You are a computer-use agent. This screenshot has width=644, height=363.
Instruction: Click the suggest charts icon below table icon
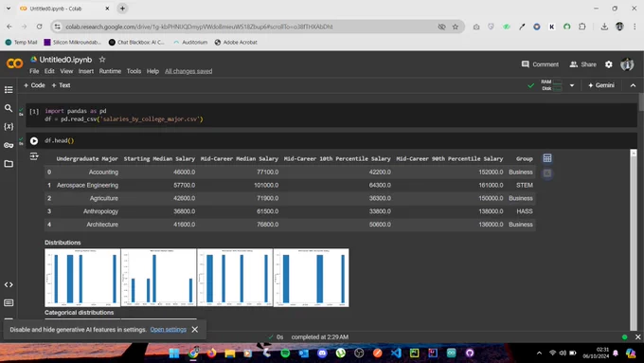547,173
